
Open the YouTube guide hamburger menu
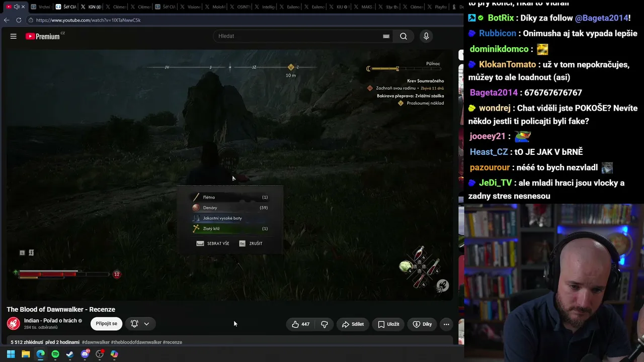point(14,36)
